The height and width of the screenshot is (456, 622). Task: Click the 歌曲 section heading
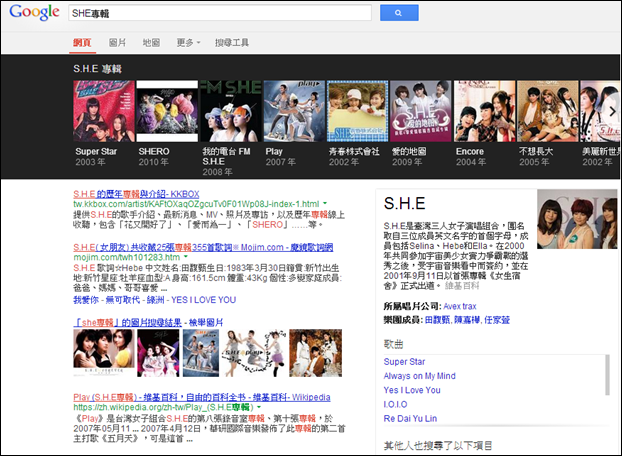pyautogui.click(x=393, y=344)
